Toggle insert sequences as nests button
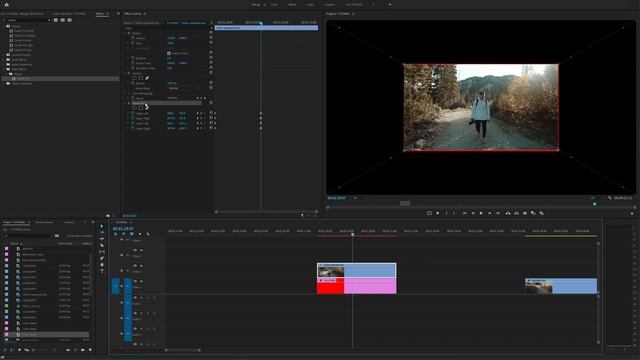The height and width of the screenshot is (360, 640). (x=115, y=234)
